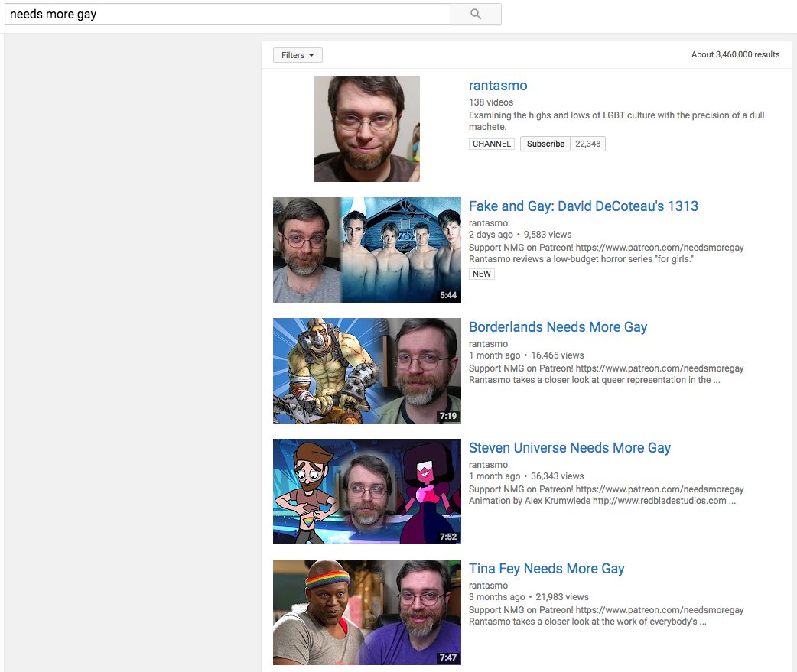This screenshot has width=797, height=672.
Task: Click '2 days ago • 9,583 views' text
Action: [520, 235]
